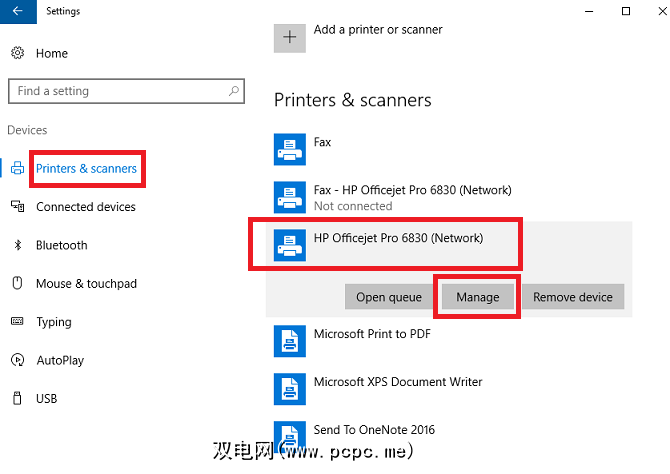Select Mouse & touchpad settings
The width and height of the screenshot is (670, 474).
point(86,284)
